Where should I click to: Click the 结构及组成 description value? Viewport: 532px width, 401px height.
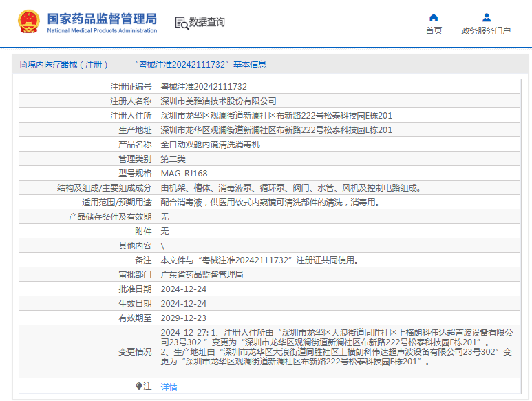(x=290, y=188)
